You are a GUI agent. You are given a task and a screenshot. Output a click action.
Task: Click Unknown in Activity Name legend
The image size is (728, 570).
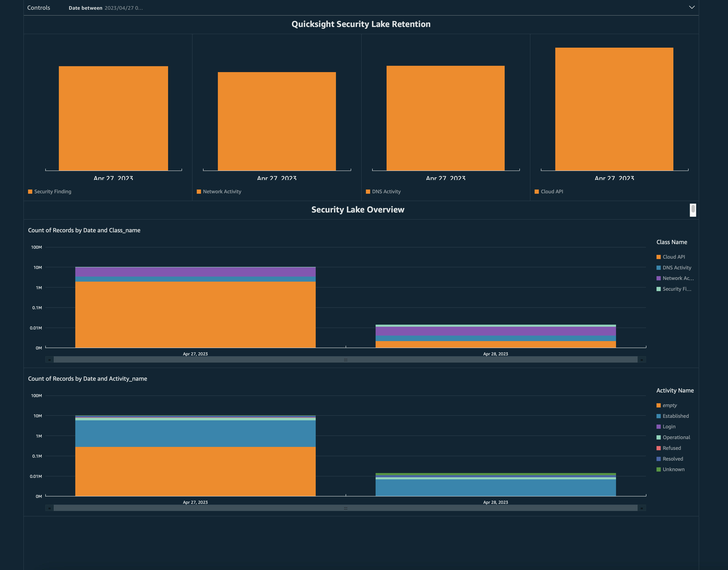pos(670,469)
